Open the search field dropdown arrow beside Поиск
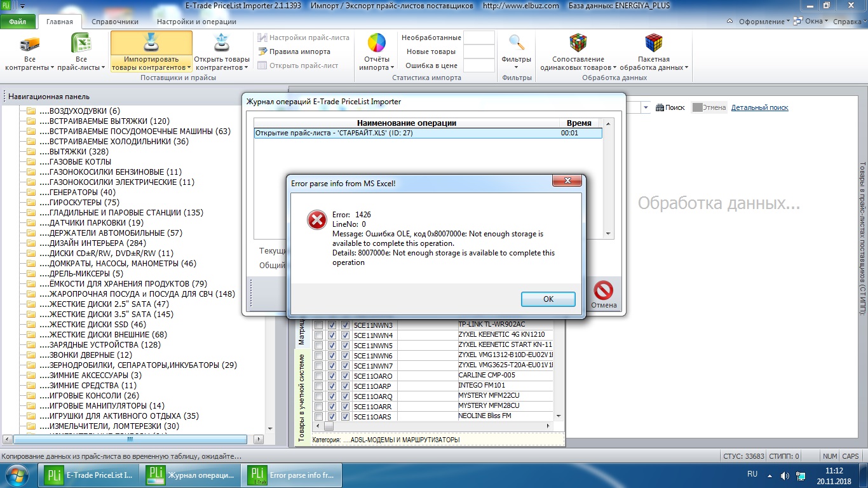Screen dimensions: 868x488 pyautogui.click(x=646, y=108)
